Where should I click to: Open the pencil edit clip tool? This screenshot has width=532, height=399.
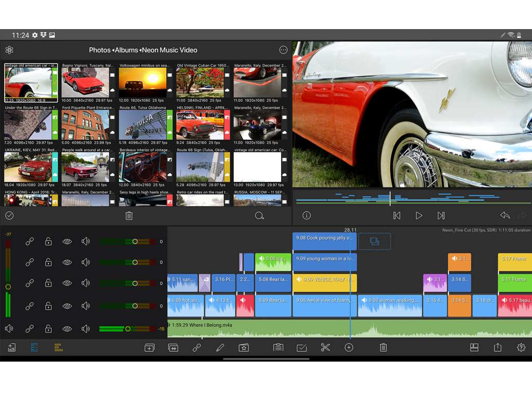[x=220, y=348]
